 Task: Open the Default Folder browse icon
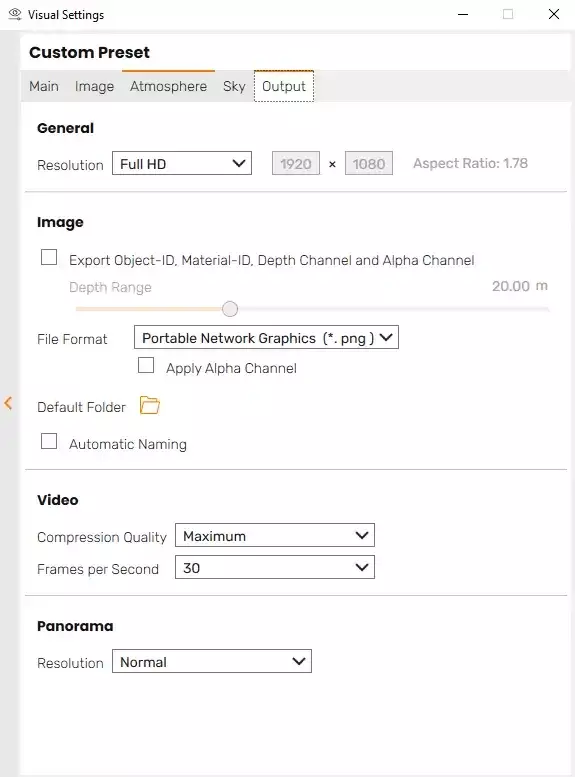(150, 405)
